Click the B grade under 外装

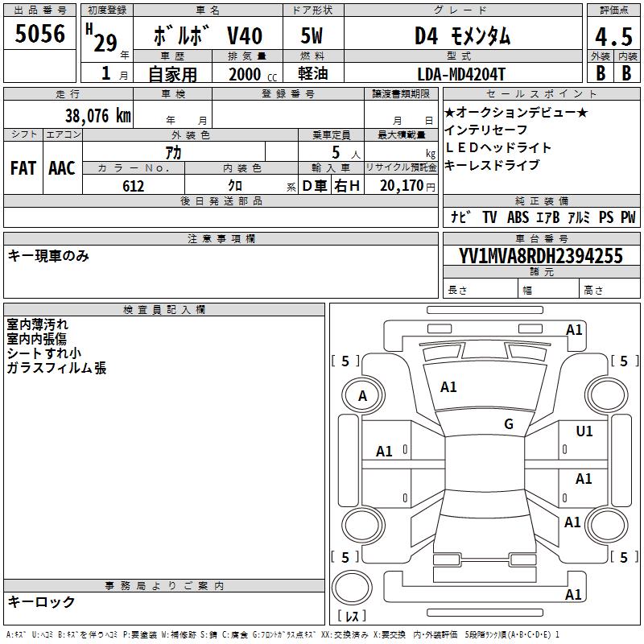(601, 73)
